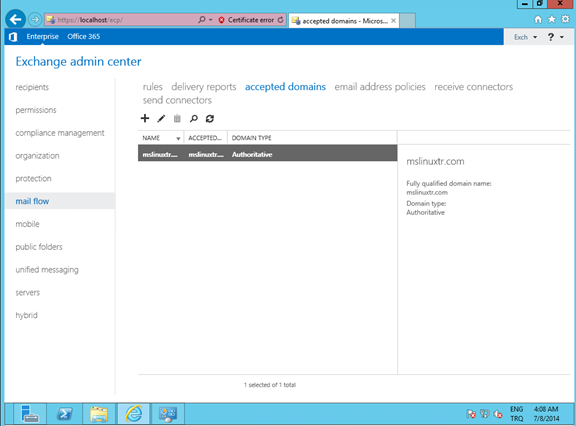
Task: Select the accepted domains tab
Action: tap(285, 87)
